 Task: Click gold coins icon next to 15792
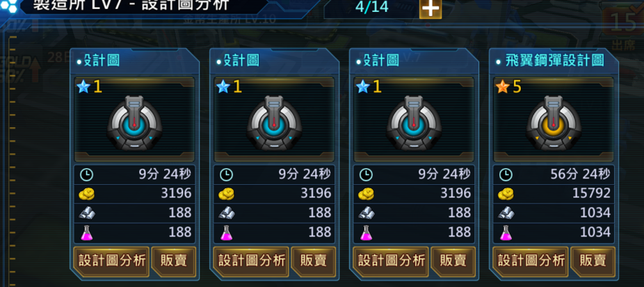[506, 194]
